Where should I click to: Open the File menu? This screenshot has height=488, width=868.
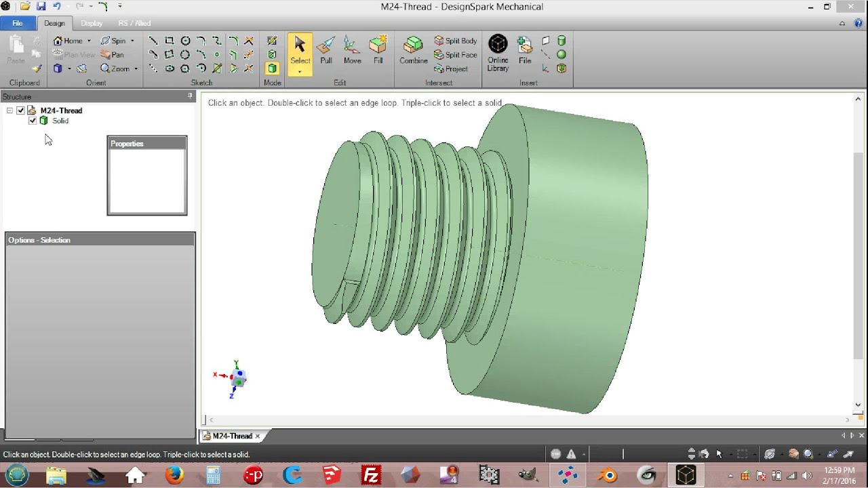17,23
